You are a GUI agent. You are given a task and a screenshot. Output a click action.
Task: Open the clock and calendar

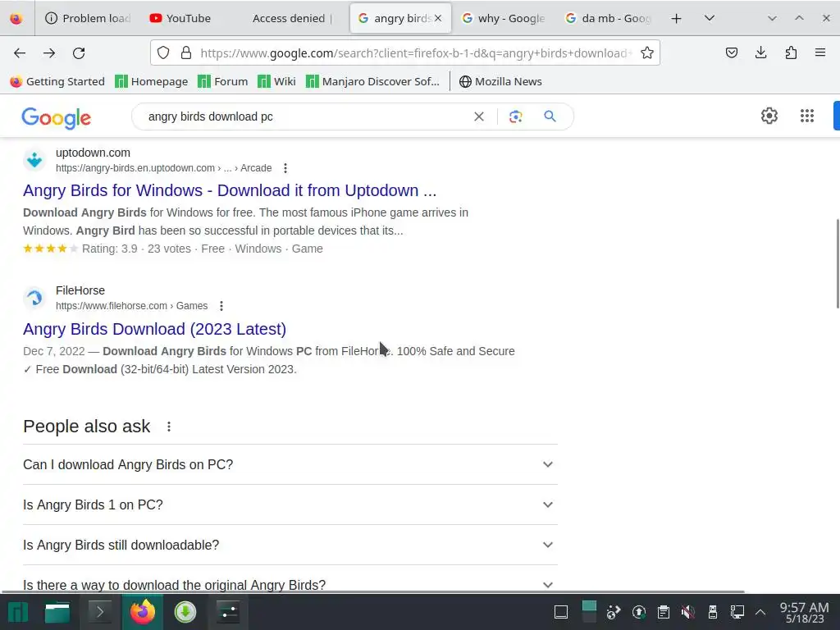pyautogui.click(x=804, y=612)
